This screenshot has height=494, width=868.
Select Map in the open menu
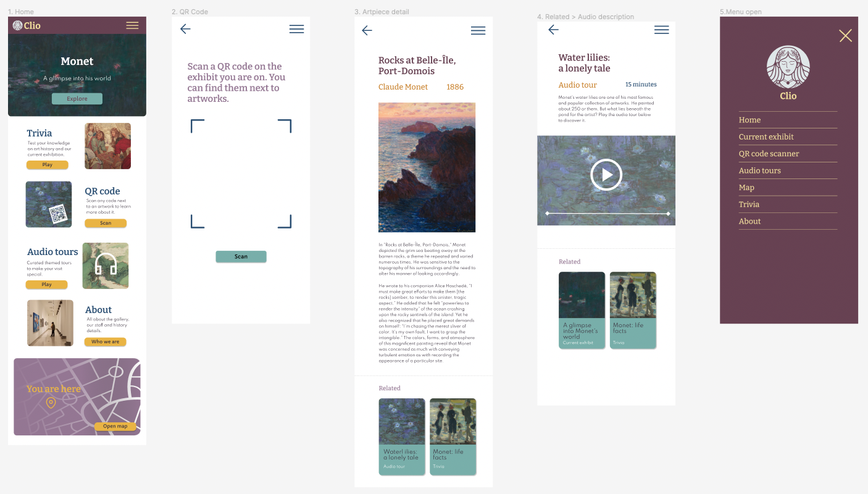(788, 188)
